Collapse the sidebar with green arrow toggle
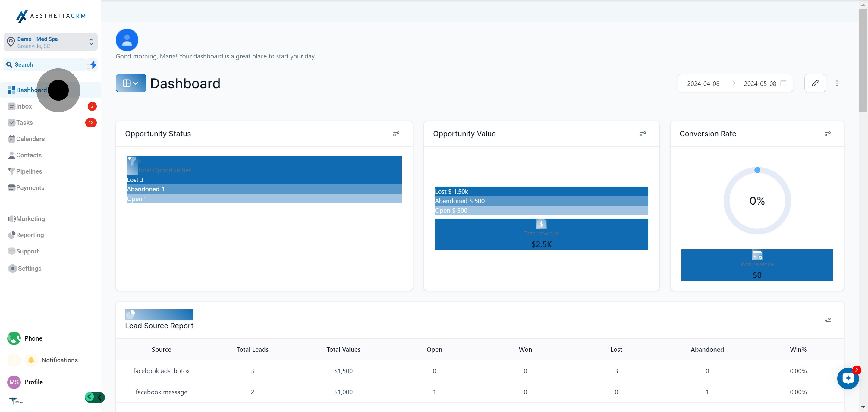The height and width of the screenshot is (412, 868). coord(95,397)
